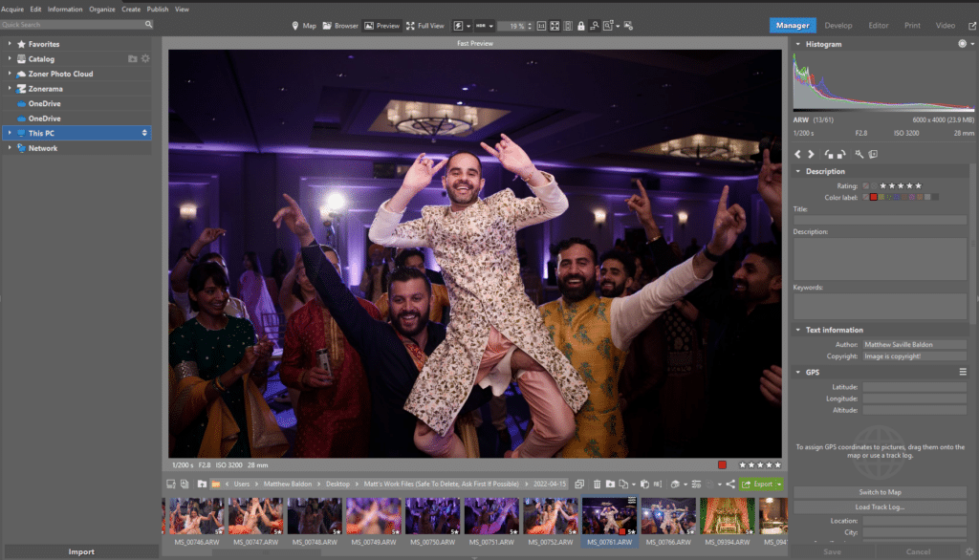The width and height of the screenshot is (979, 560).
Task: Open the Acquire menu
Action: pyautogui.click(x=12, y=10)
